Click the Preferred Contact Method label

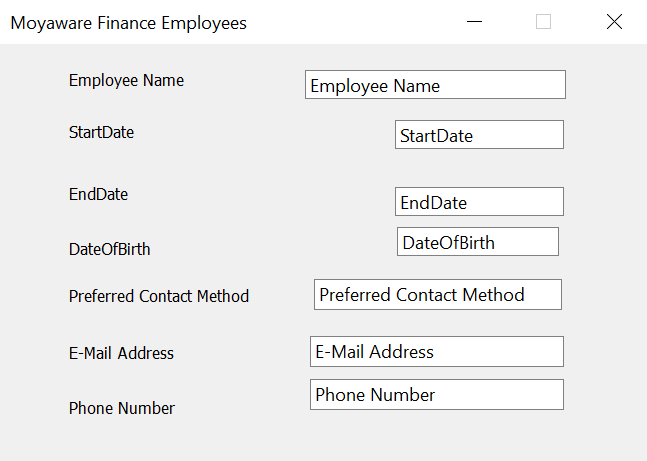click(x=158, y=296)
